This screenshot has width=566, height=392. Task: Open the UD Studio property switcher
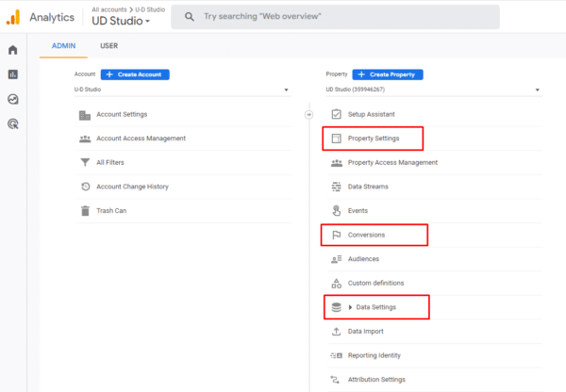click(x=121, y=21)
